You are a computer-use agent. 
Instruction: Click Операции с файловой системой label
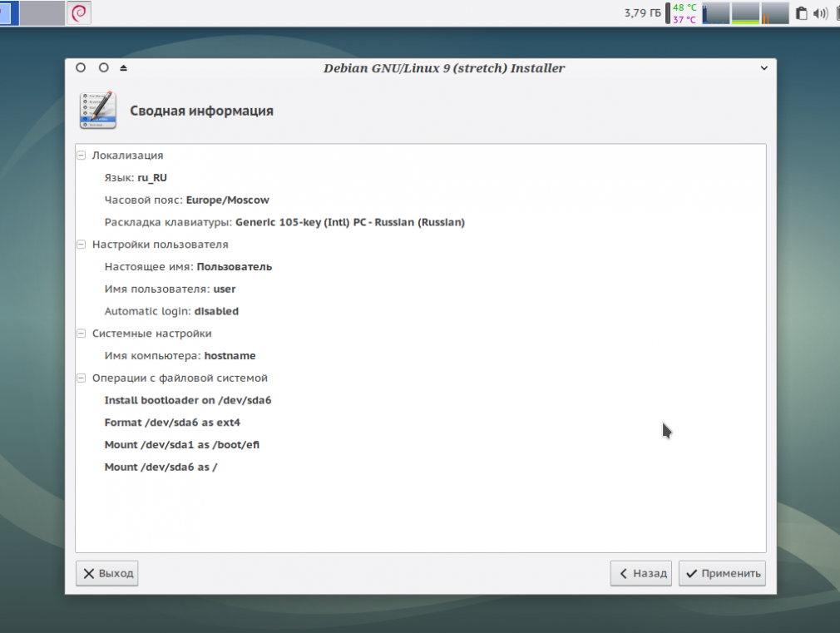[x=180, y=378]
